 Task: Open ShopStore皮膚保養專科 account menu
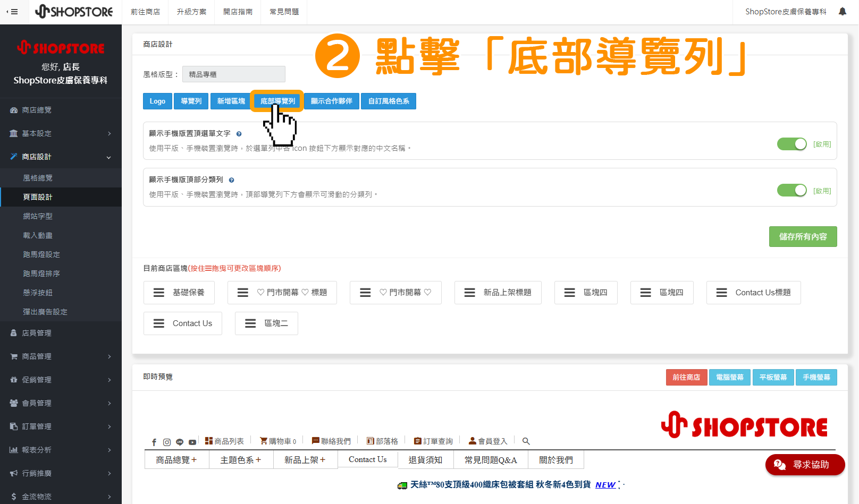(786, 12)
